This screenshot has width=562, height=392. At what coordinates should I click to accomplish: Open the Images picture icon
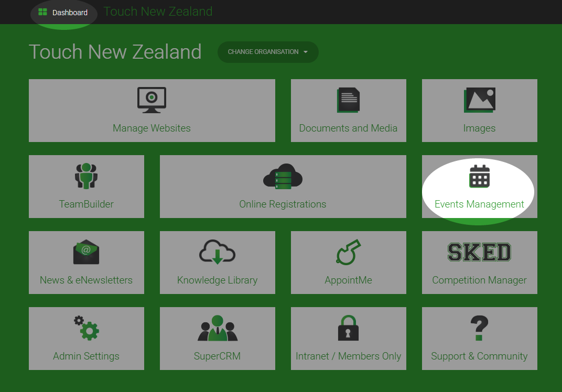point(480,100)
